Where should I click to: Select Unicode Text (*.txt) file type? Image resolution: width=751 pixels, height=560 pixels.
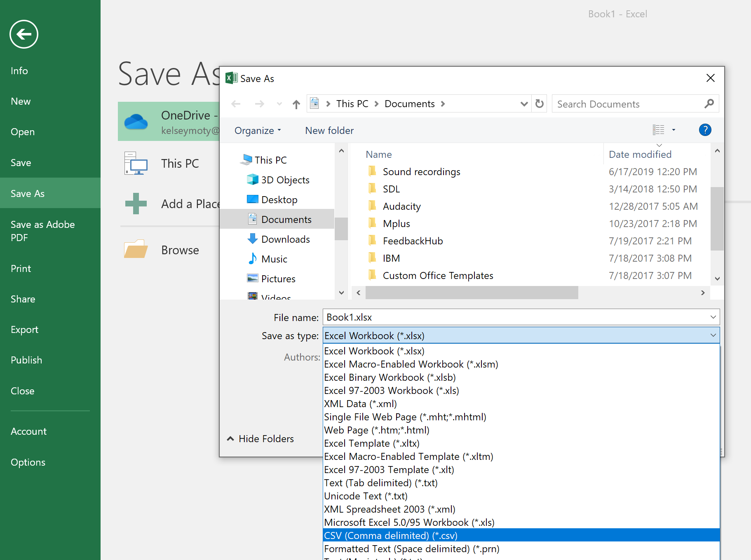point(521,496)
